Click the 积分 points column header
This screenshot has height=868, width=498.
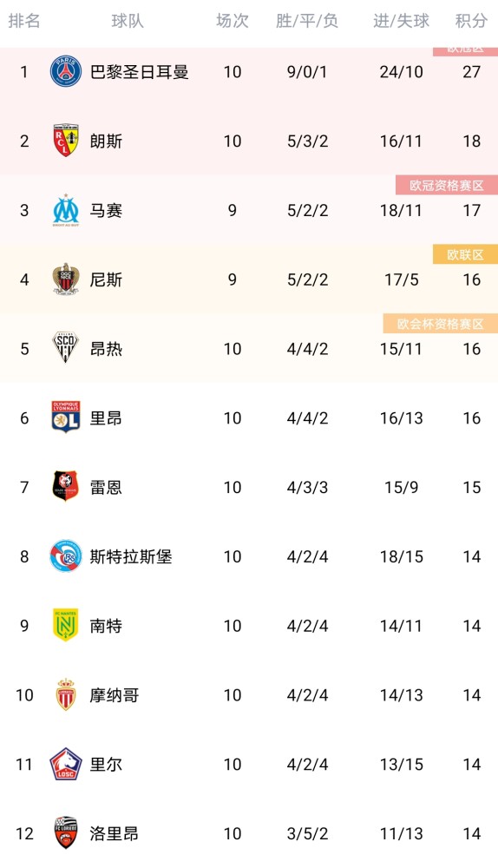pos(471,21)
